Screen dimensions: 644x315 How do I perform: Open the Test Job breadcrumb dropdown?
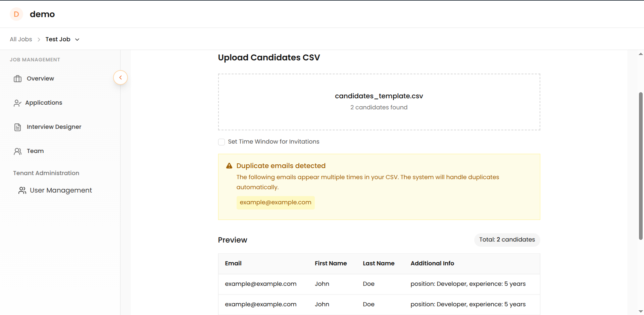pos(77,39)
